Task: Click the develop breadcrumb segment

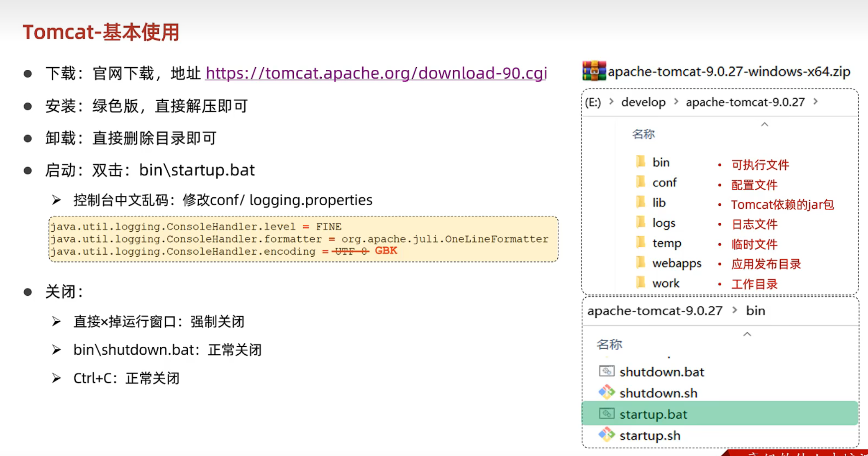Action: (x=643, y=102)
